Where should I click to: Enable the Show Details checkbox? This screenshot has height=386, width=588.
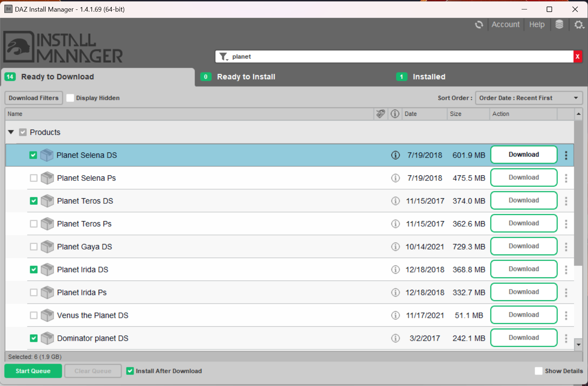[539, 371]
